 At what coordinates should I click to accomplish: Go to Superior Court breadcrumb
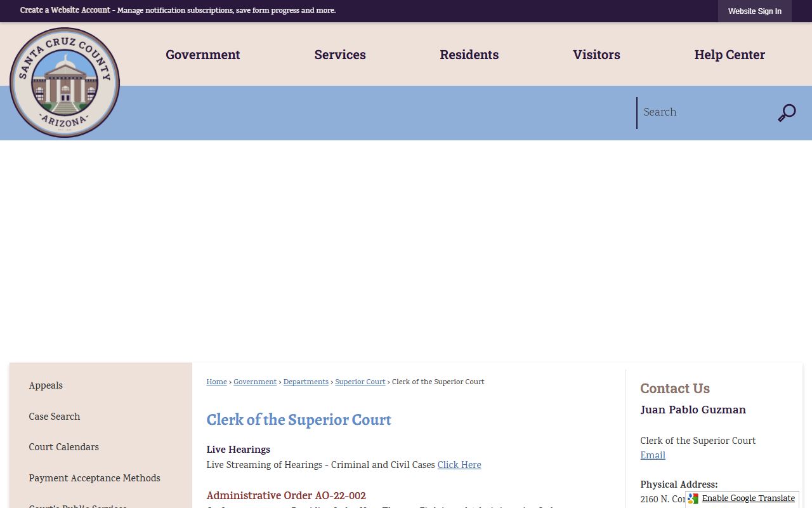point(360,382)
